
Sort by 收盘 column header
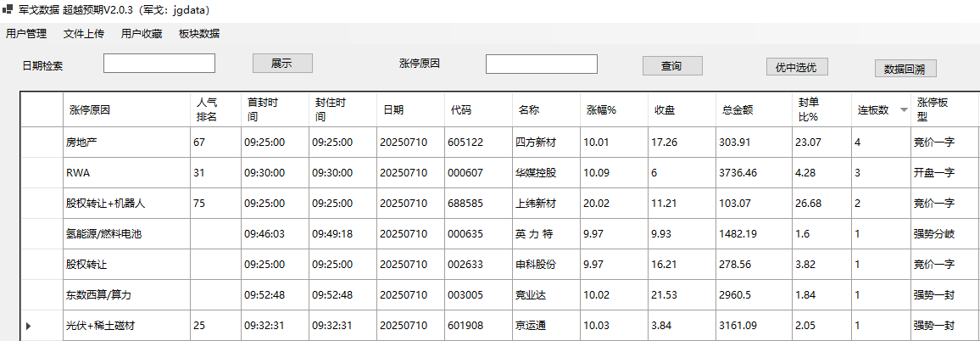click(x=682, y=109)
